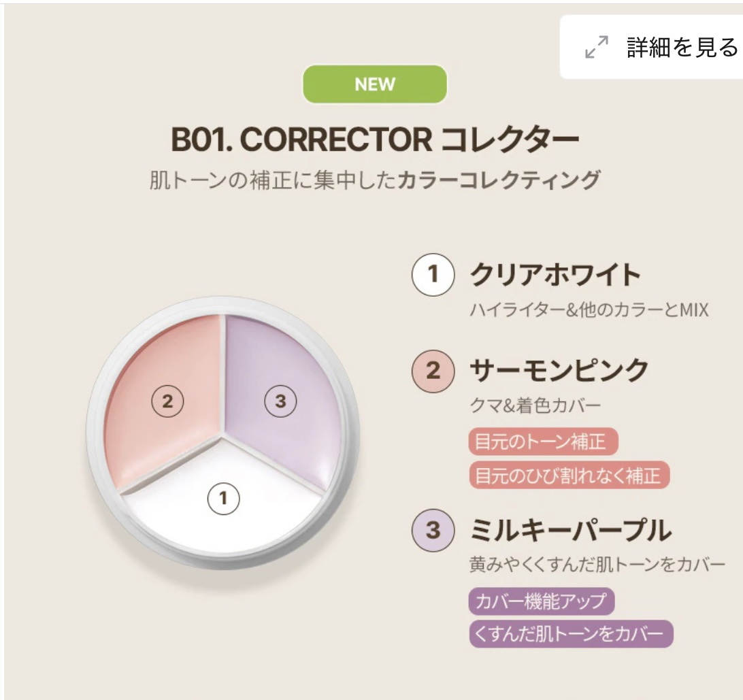Click the circled 3 label inside palette
This screenshot has height=700, width=743.
[x=280, y=401]
